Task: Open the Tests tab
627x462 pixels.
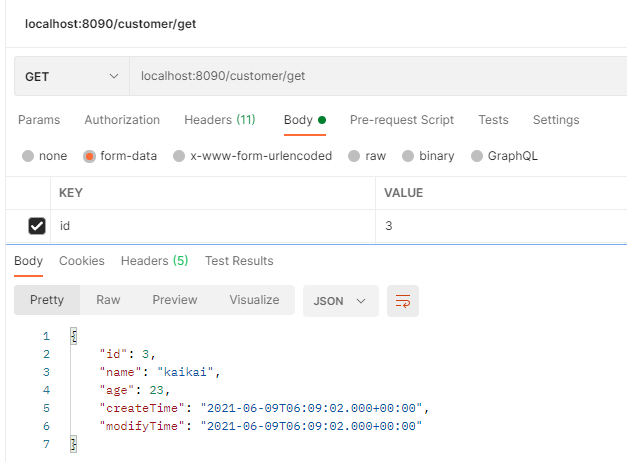Action: 493,120
